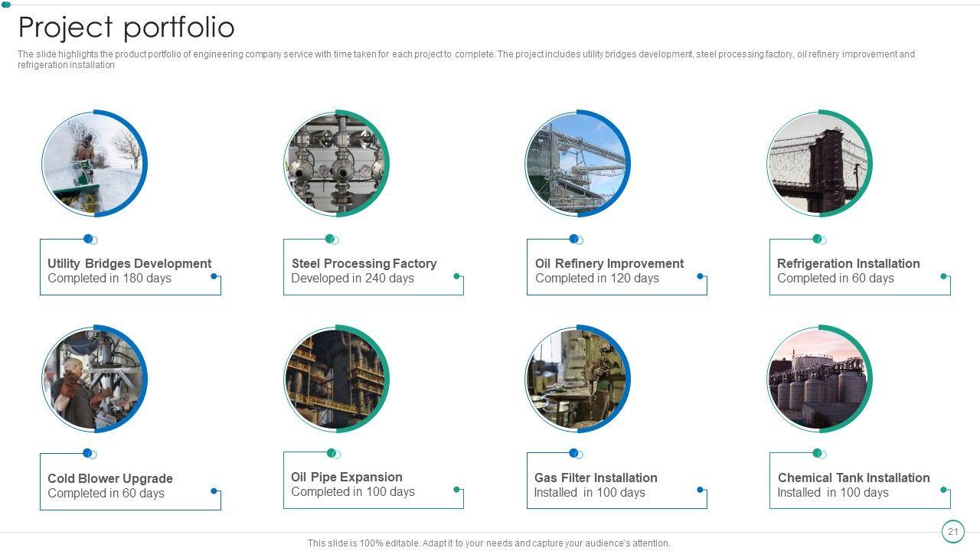Viewport: 980px width, 551px height.
Task: Select the 'Chemical Tank Installation' heading
Action: click(x=854, y=478)
